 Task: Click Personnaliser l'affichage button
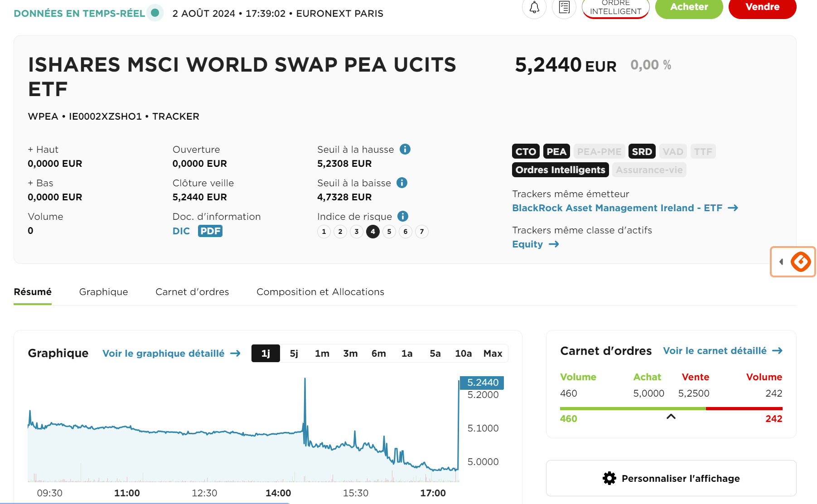[671, 478]
